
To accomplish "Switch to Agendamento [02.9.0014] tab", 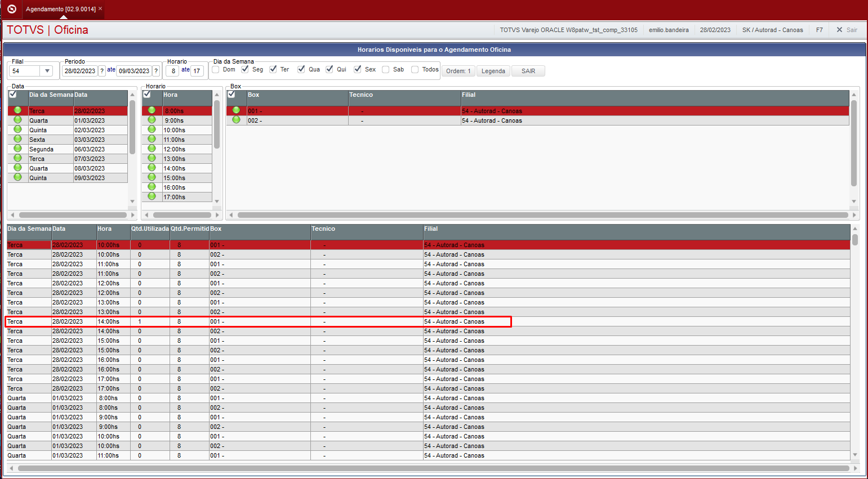I will point(60,9).
